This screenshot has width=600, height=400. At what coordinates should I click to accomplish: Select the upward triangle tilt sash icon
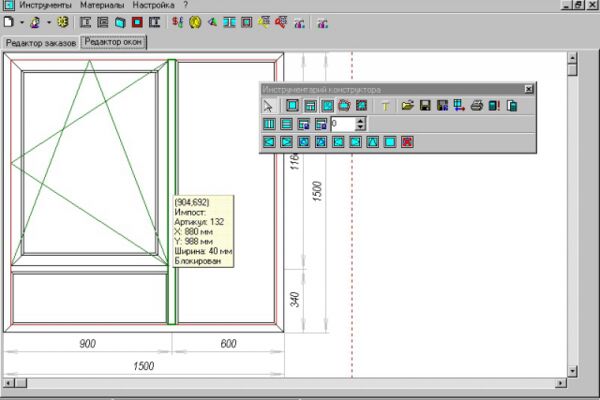[373, 142]
